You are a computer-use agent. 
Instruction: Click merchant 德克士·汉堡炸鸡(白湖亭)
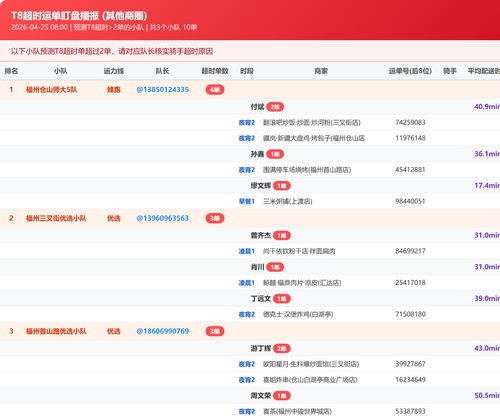298,314
